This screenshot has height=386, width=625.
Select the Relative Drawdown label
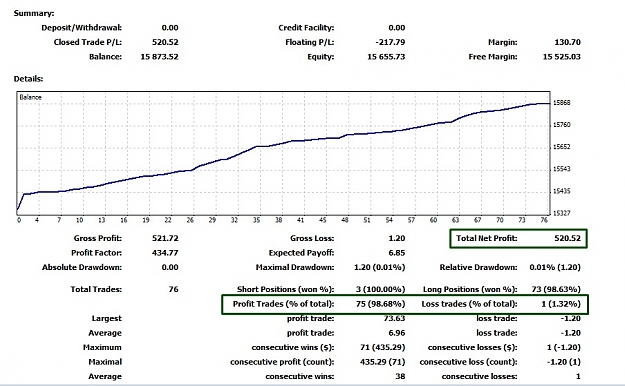pos(478,267)
